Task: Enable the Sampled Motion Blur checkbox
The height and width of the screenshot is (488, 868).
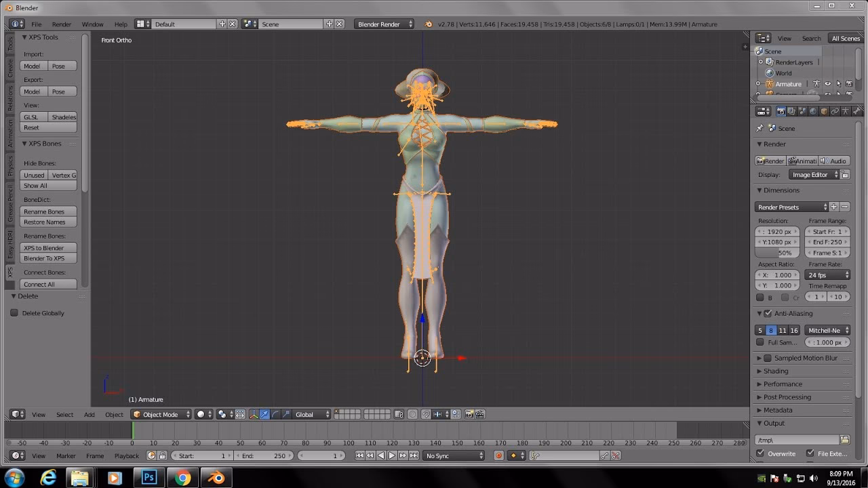Action: (768, 358)
